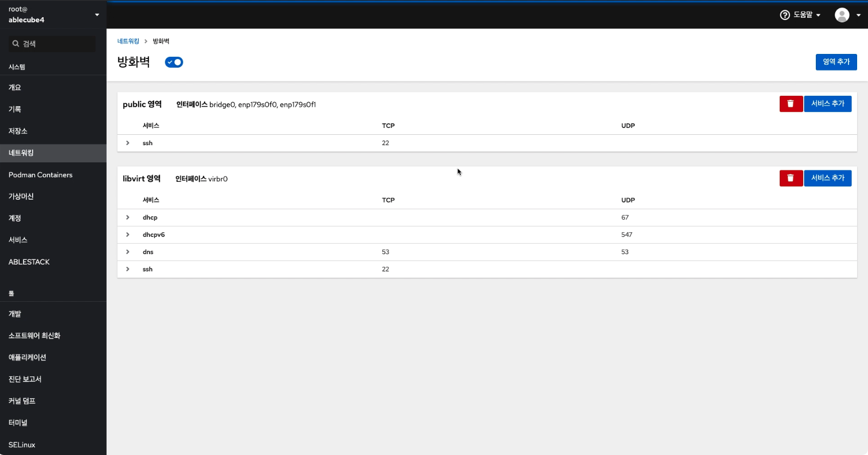The image size is (868, 455).
Task: Click the 'public 영역' zone title
Action: click(x=142, y=104)
